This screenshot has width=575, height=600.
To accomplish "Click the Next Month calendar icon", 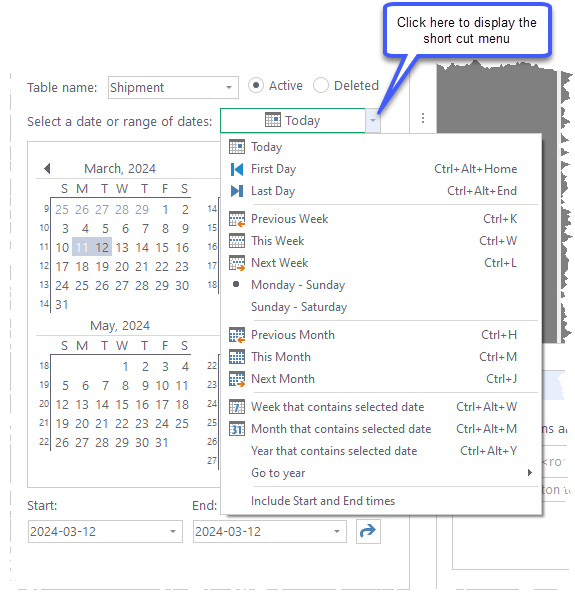I will 237,379.
